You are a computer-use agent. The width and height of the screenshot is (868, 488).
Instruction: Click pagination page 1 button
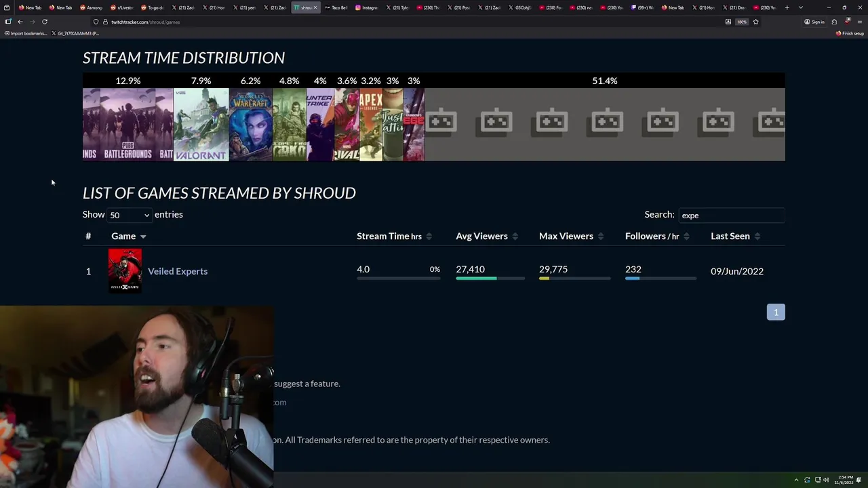click(776, 312)
